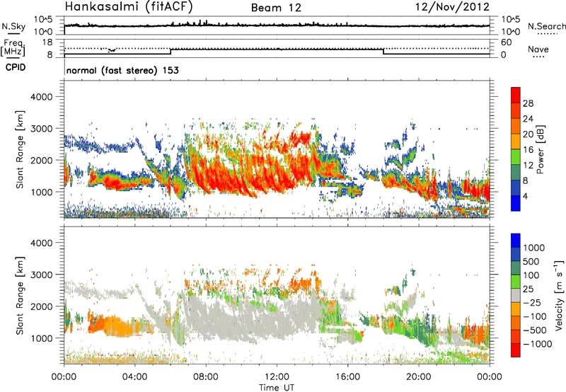Screen dimensions: 566x392
Task: Click '3000' on power panel range axis
Action: (x=41, y=129)
